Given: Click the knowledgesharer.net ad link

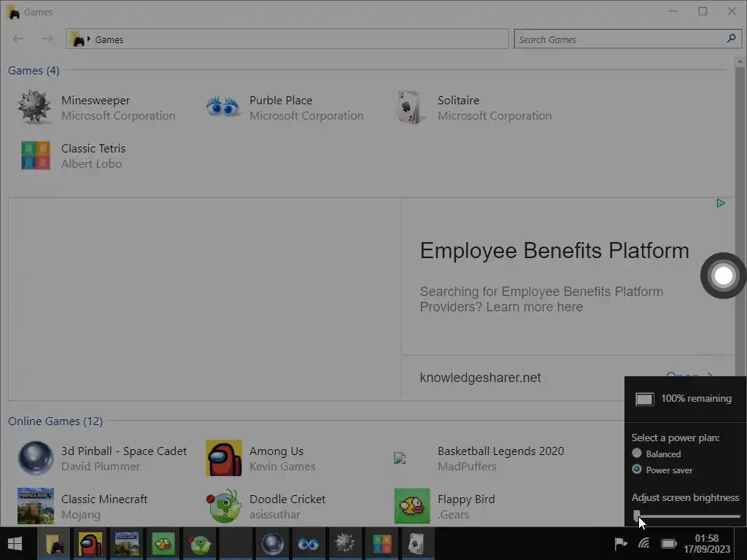Looking at the screenshot, I should (x=480, y=378).
